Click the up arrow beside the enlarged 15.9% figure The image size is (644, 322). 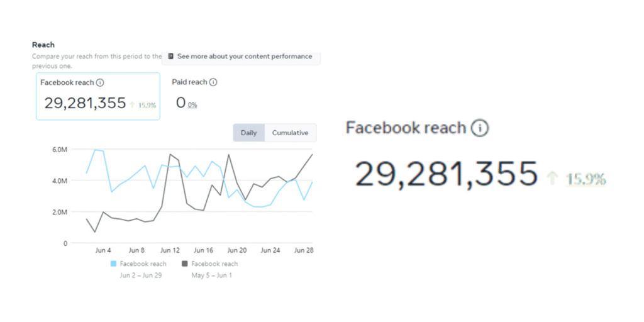pyautogui.click(x=553, y=179)
